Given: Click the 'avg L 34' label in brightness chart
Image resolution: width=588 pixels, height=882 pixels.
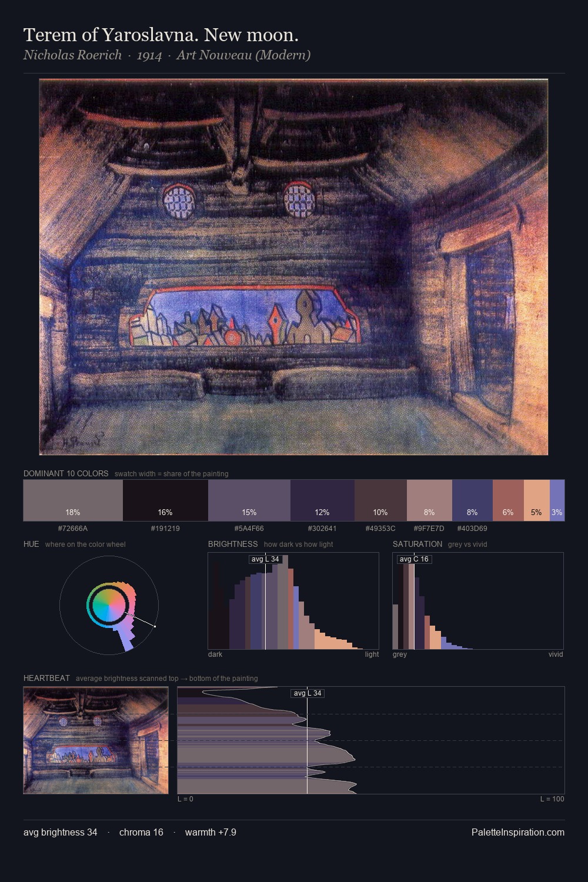Looking at the screenshot, I should point(265,559).
